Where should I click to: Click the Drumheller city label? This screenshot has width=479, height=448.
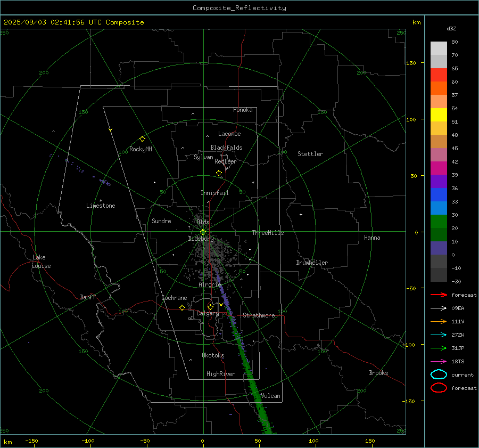click(312, 263)
